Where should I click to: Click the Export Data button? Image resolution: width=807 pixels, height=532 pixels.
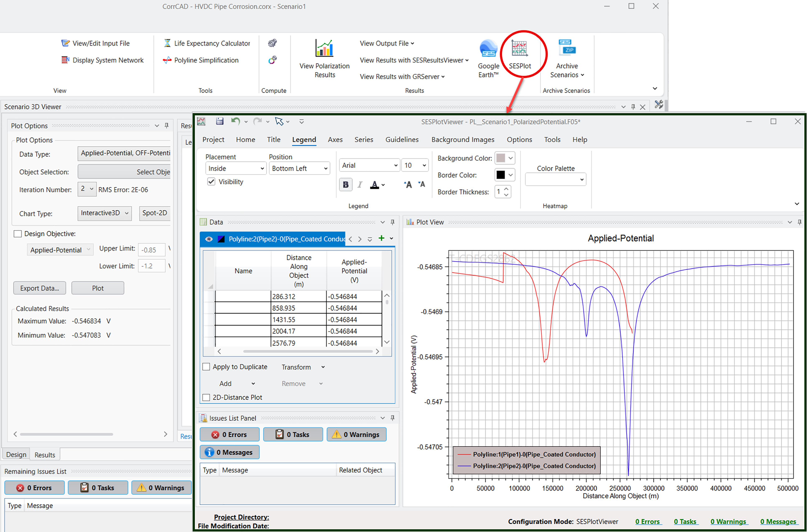coord(40,288)
